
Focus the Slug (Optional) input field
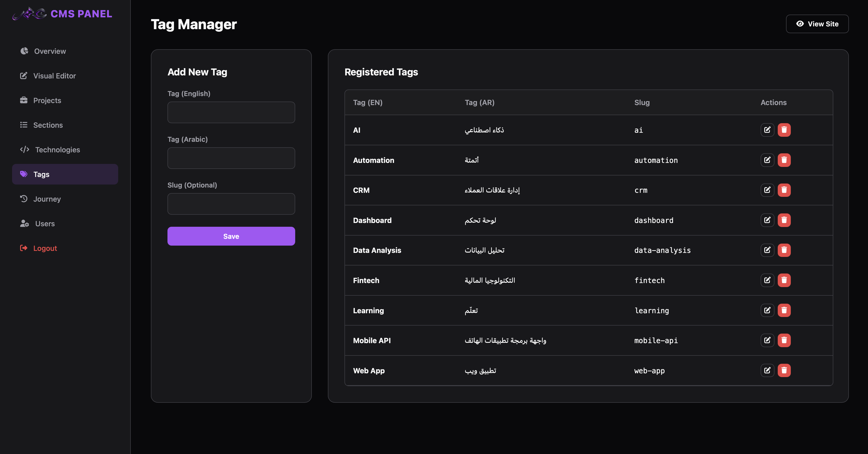pos(231,204)
